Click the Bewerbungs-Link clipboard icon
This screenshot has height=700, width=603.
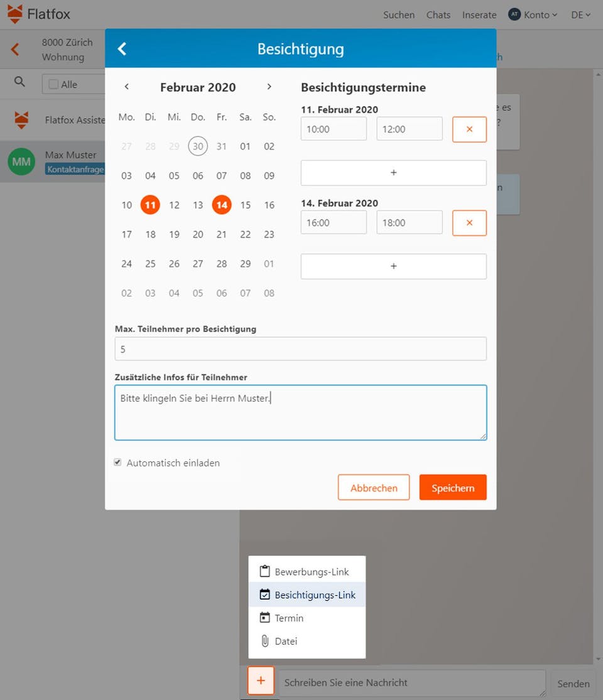[x=264, y=571]
